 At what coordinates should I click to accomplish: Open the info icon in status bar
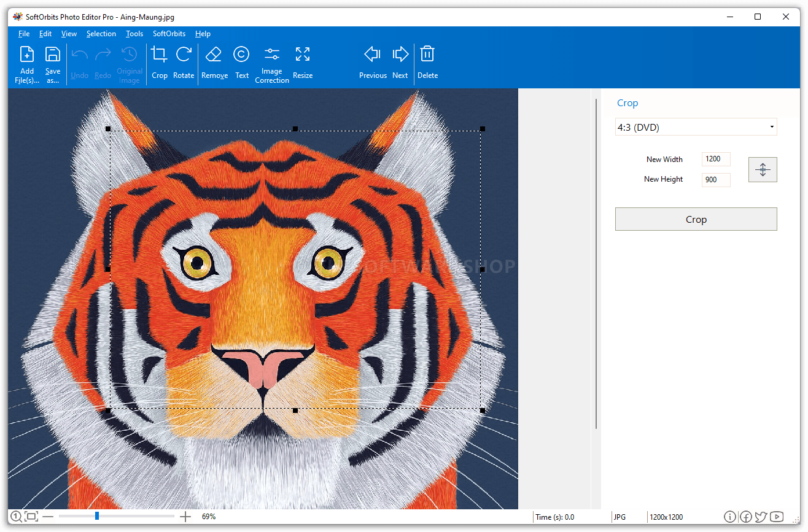730,517
